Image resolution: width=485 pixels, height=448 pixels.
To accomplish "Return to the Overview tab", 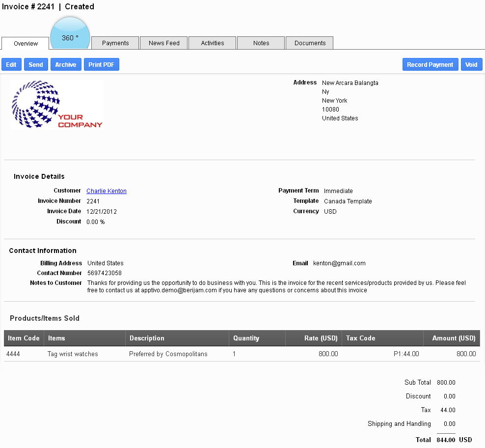I will click(25, 43).
